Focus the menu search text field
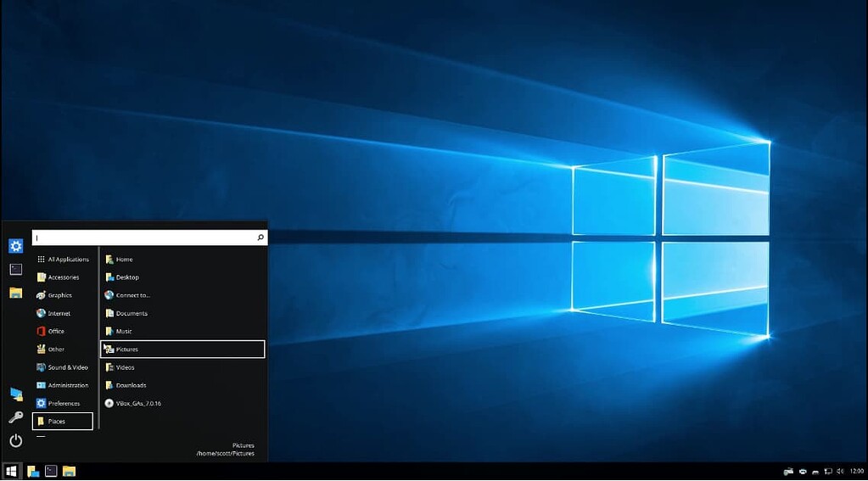This screenshot has width=868, height=481. (144, 238)
